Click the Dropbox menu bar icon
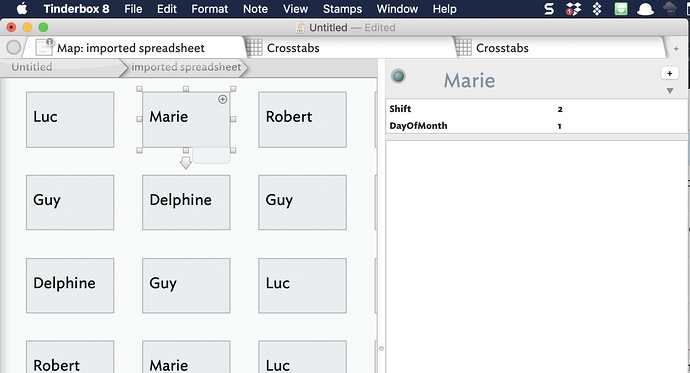This screenshot has width=690, height=373. [x=597, y=9]
